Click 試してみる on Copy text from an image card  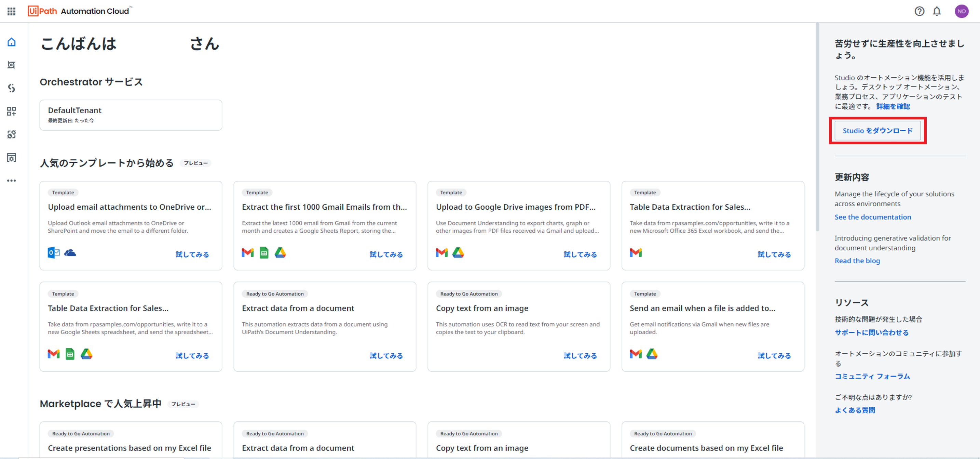[580, 355]
